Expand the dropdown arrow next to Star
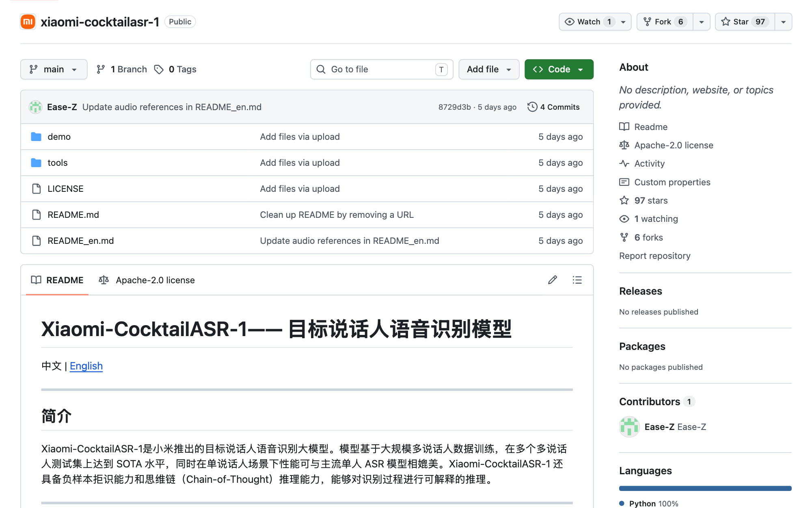Viewport: 812px width, 508px height. click(x=783, y=22)
